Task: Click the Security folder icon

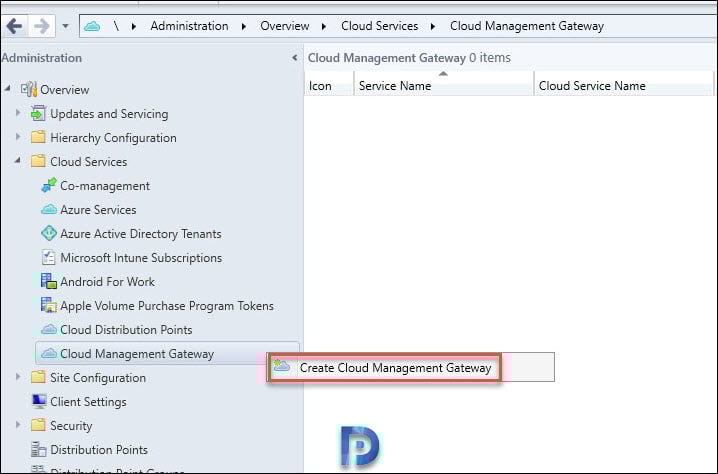Action: click(x=38, y=425)
